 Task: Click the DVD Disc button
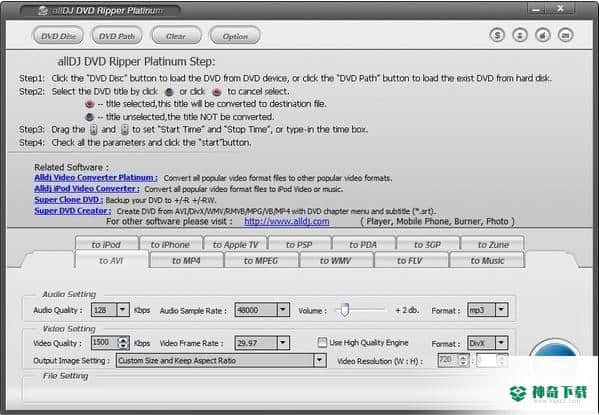point(58,36)
